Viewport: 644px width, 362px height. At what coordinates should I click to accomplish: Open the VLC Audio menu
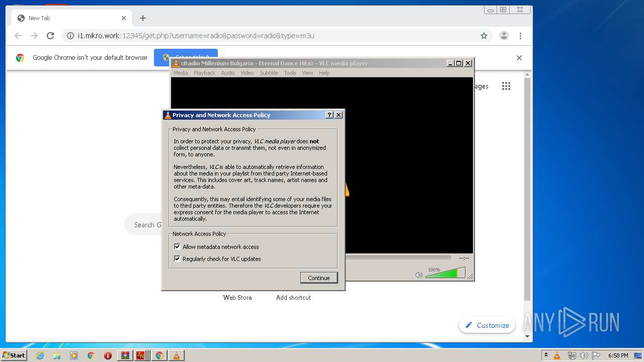tap(228, 73)
